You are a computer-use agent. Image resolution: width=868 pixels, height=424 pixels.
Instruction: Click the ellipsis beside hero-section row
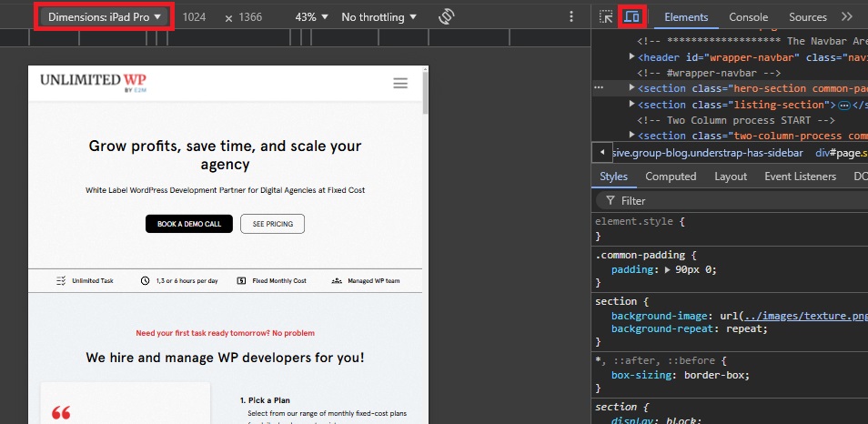tap(599, 87)
